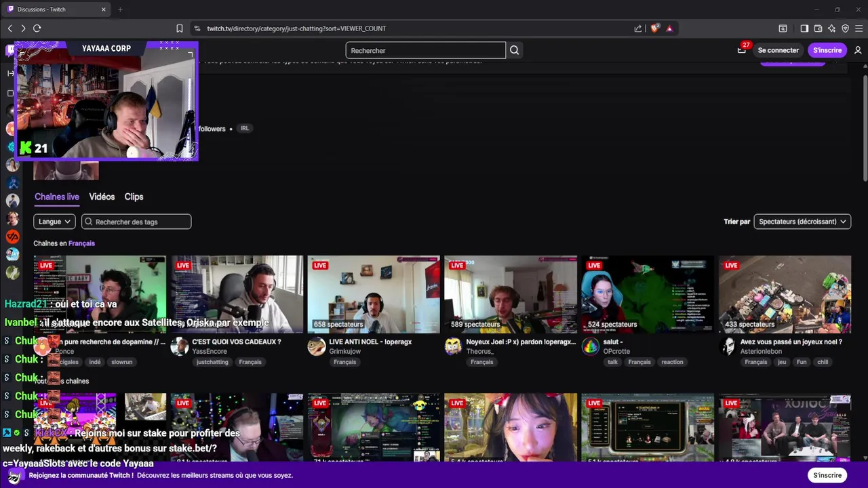
Task: Click the slowrun tag on the first stream
Action: pyautogui.click(x=122, y=362)
